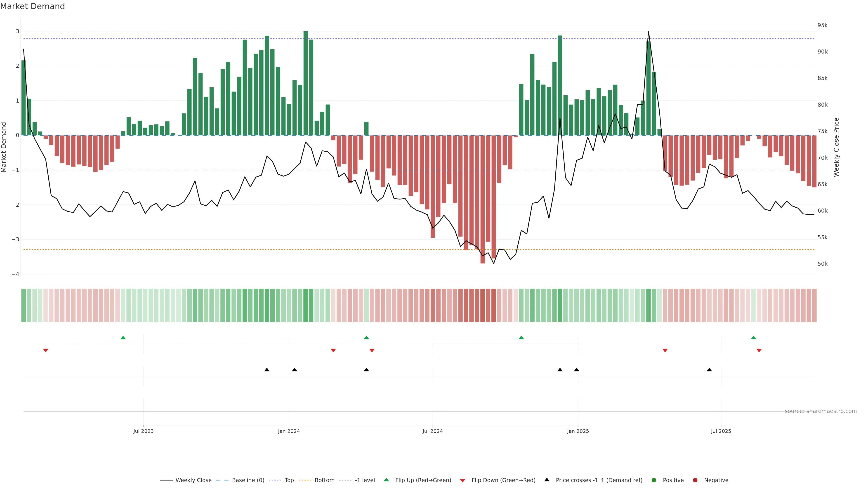Toggle the Top dotted line legend
The width and height of the screenshot is (868, 488).
tap(289, 480)
